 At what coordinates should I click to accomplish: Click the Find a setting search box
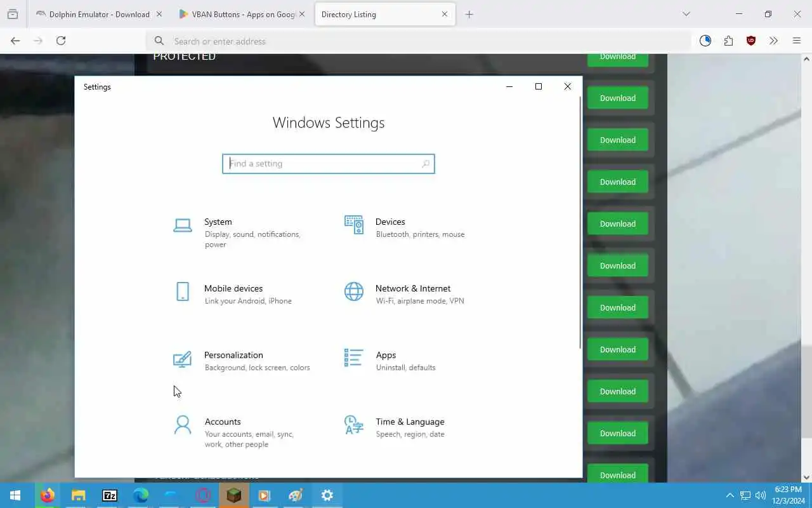coord(328,164)
